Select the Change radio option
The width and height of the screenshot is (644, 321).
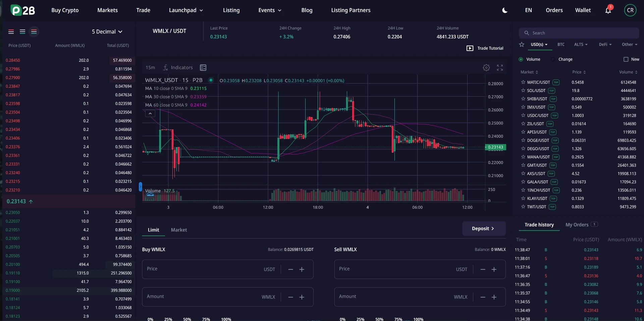pyautogui.click(x=562, y=59)
